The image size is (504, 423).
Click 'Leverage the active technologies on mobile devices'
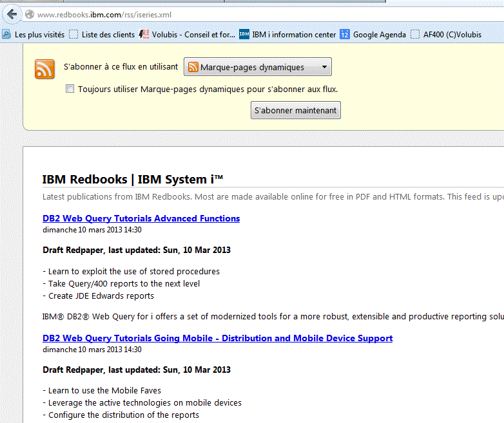[142, 403]
